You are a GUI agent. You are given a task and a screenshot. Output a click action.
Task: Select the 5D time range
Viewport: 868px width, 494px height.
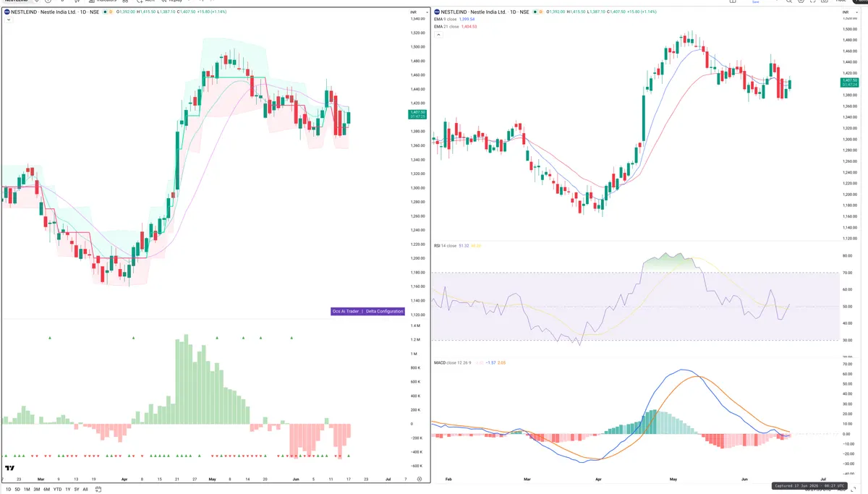click(17, 490)
